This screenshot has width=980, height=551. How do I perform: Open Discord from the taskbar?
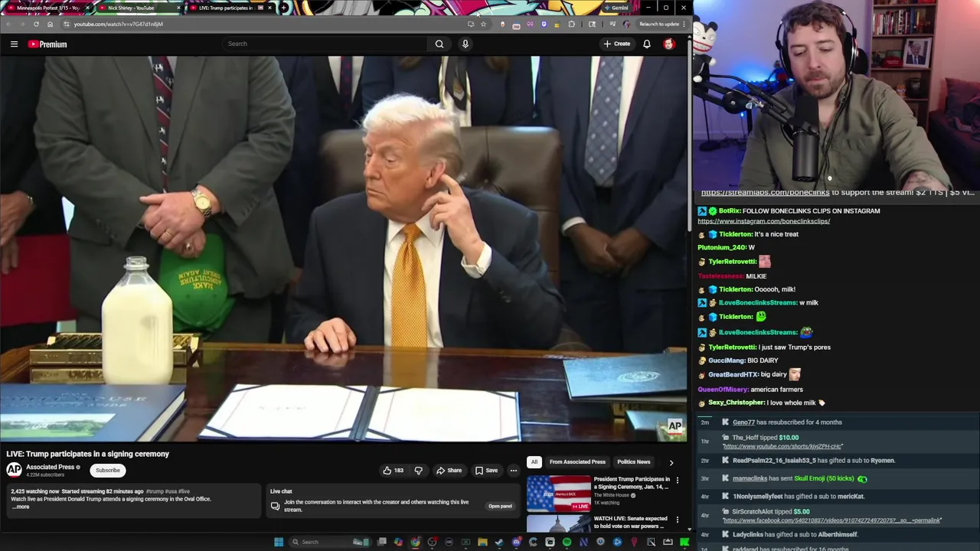pyautogui.click(x=516, y=542)
